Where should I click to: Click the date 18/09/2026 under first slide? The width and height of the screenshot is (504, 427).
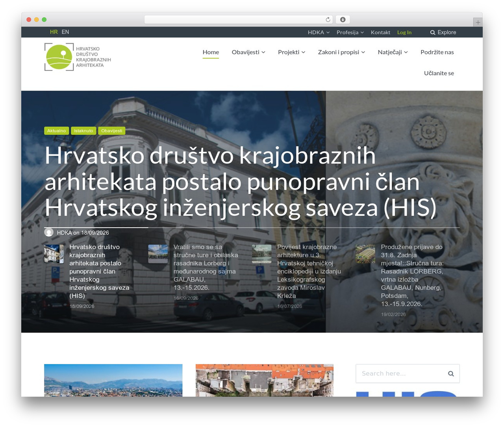point(82,306)
